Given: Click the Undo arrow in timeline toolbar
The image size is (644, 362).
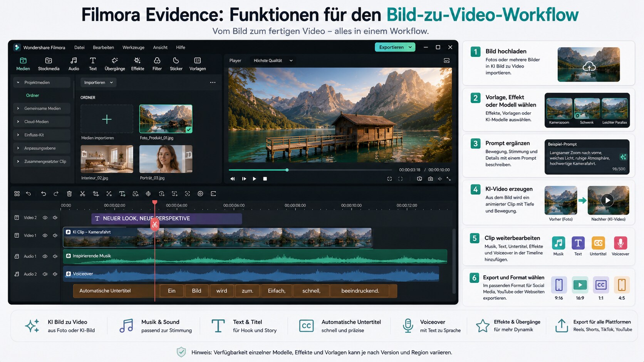Looking at the screenshot, I should (x=44, y=194).
